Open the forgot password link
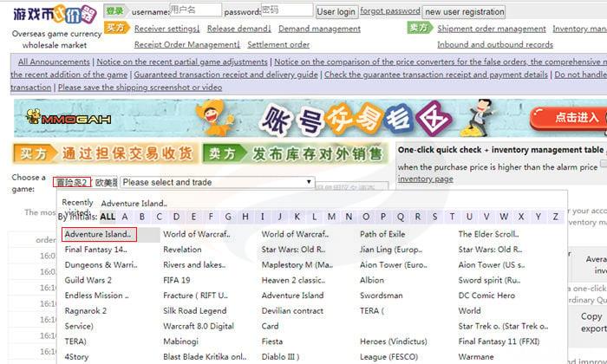This screenshot has width=607, height=364. tap(390, 11)
